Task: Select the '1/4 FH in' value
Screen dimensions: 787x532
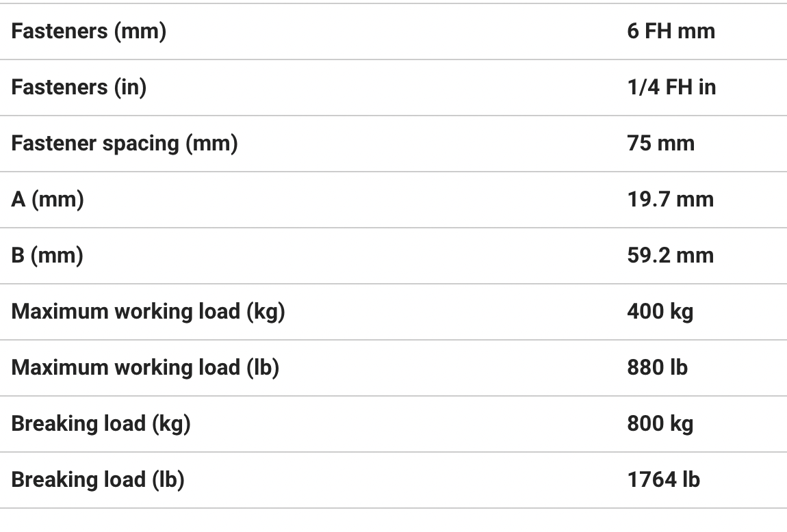Action: pos(671,88)
